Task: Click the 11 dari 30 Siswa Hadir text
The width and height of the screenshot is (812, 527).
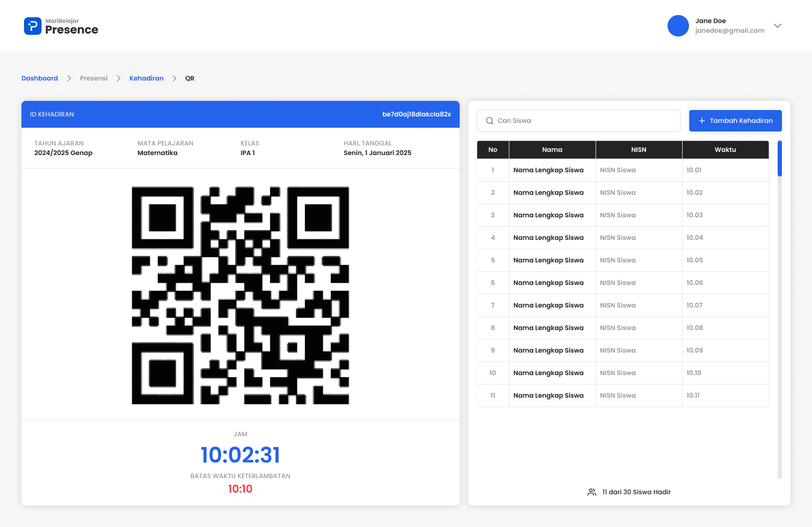Action: 636,492
